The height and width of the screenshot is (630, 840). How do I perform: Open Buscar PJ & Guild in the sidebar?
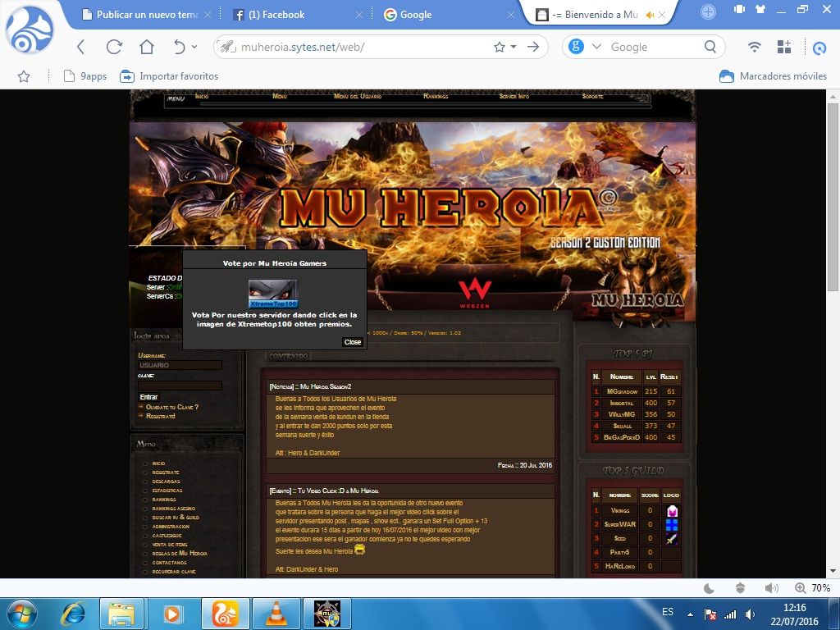click(176, 518)
